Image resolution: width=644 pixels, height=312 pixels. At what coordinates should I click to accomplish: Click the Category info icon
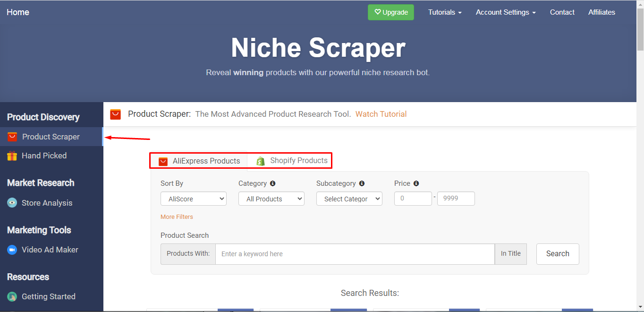[x=272, y=183]
